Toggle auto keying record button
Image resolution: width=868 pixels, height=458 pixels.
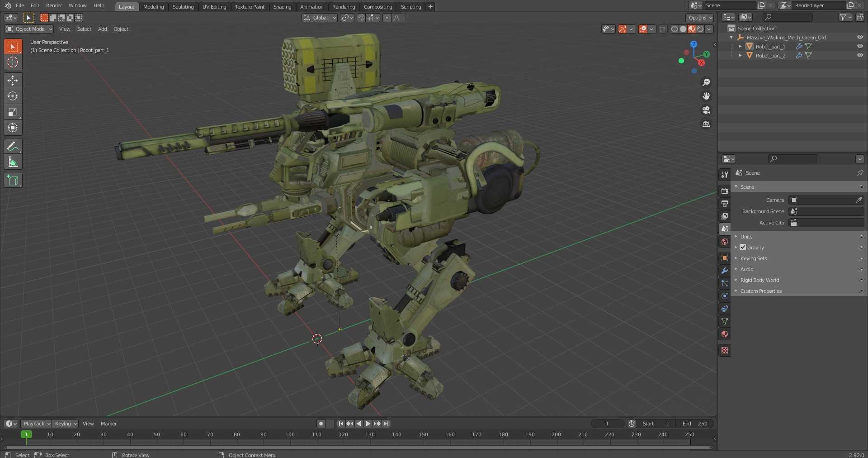click(321, 424)
